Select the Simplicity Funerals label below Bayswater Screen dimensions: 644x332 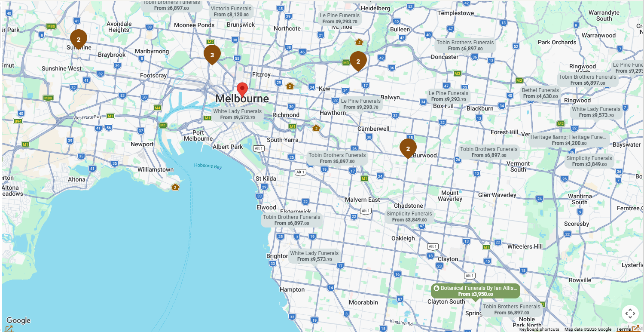pos(589,161)
